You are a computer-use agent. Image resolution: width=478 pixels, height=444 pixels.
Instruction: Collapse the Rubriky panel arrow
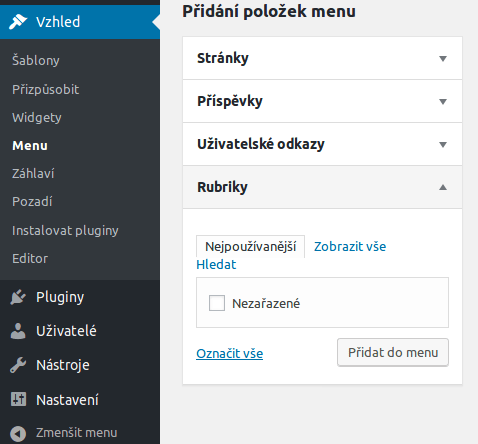coord(443,187)
